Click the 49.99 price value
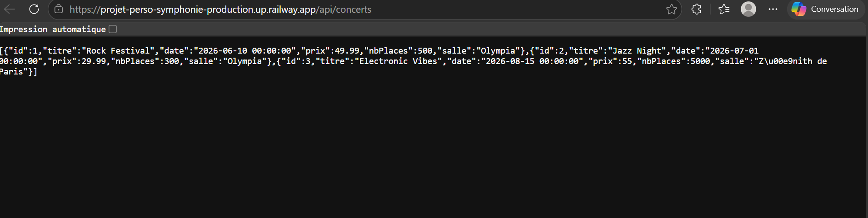This screenshot has height=218, width=868. point(347,51)
